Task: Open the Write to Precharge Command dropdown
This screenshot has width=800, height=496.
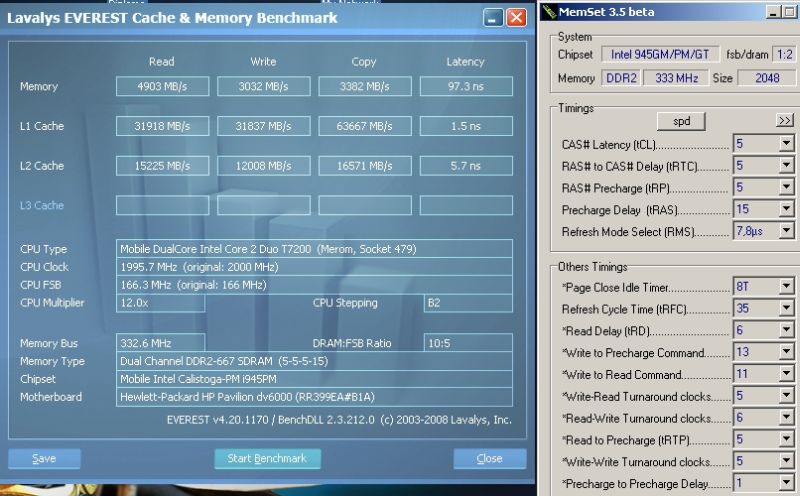Action: pos(786,352)
